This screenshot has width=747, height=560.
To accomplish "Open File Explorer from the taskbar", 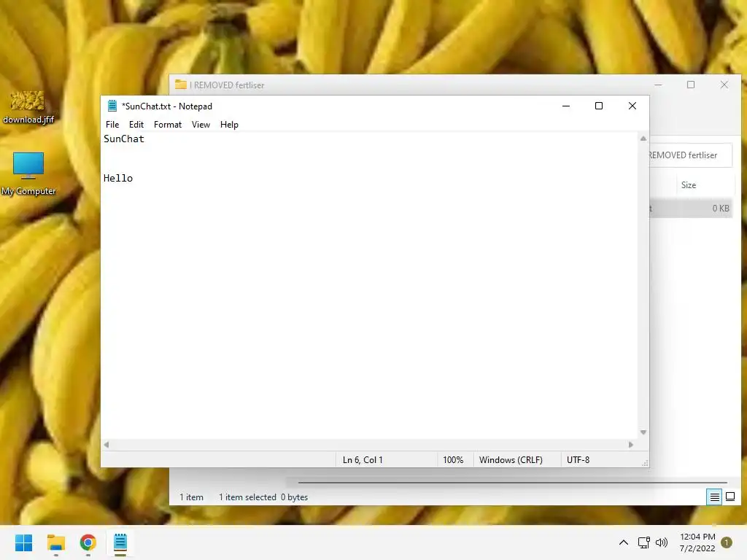I will click(x=55, y=542).
